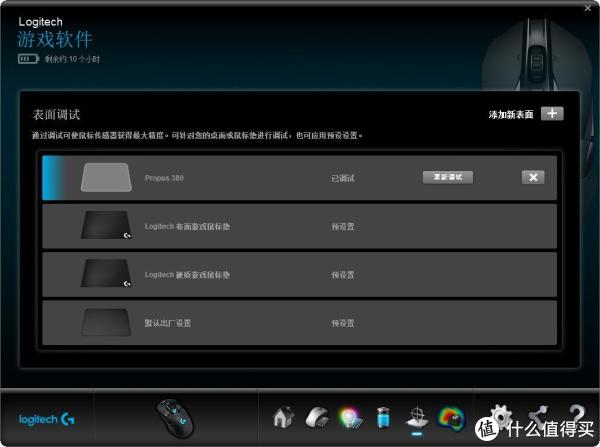Delete the Propus 380 surface with X button

click(x=533, y=177)
